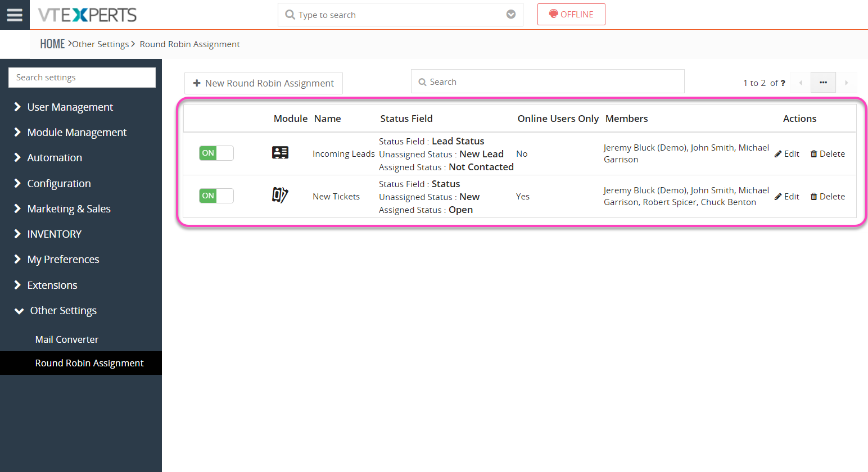Click the Module column header
The image size is (868, 472).
coord(291,119)
